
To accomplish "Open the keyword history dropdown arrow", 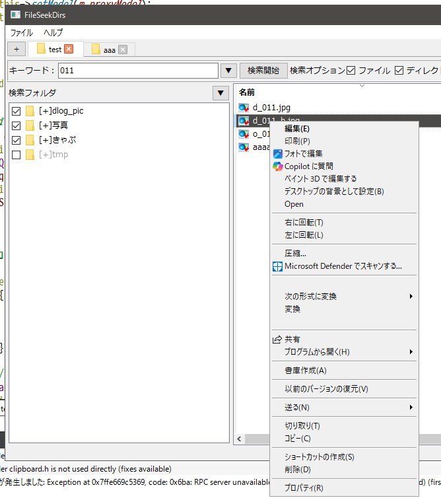I will coord(228,71).
